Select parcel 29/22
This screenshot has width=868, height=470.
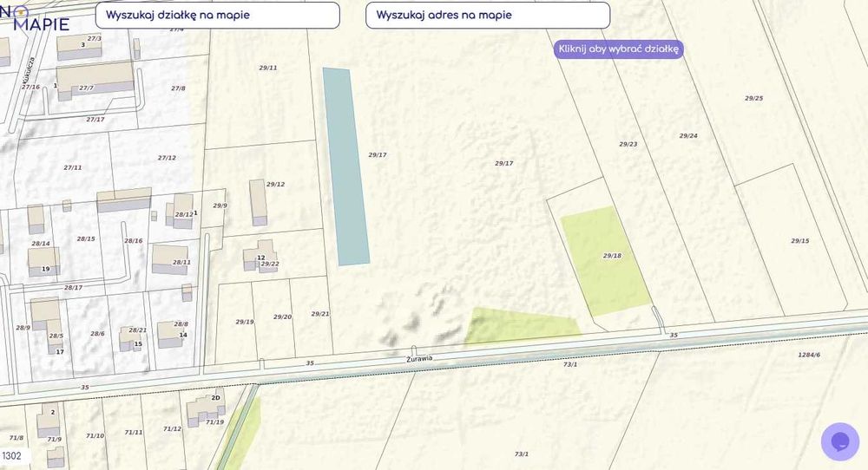tap(270, 264)
